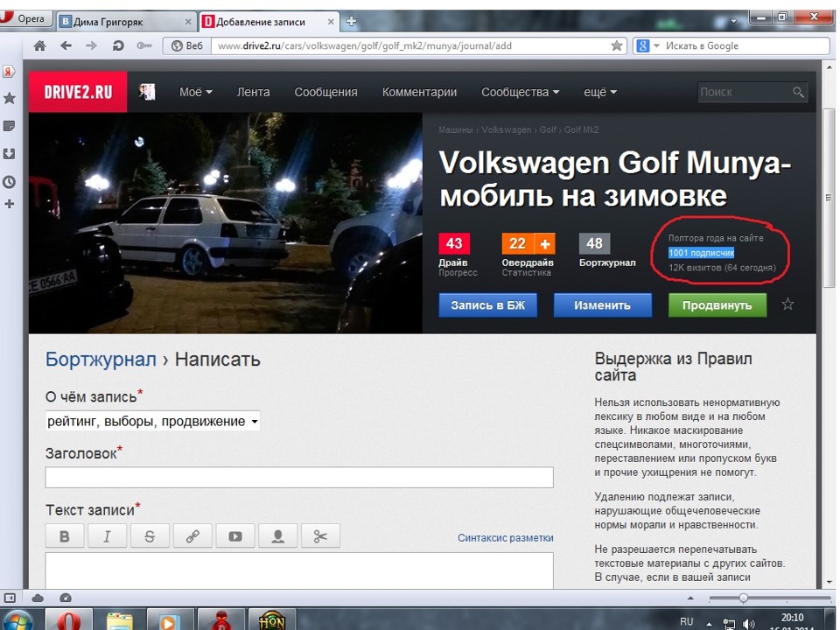Open the Golf Mk2 breadcrumb link
840x630 pixels.
tap(581, 129)
